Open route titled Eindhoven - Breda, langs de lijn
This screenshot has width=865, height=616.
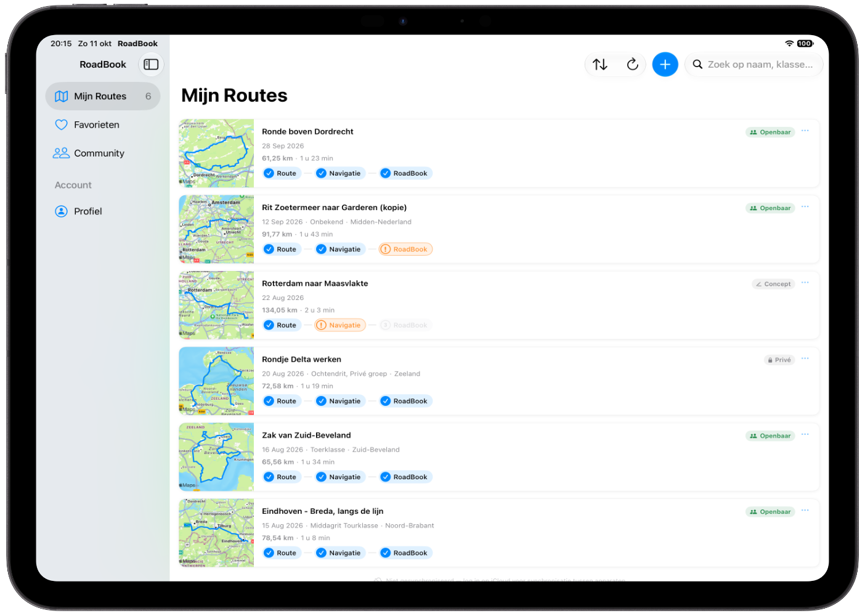point(322,511)
